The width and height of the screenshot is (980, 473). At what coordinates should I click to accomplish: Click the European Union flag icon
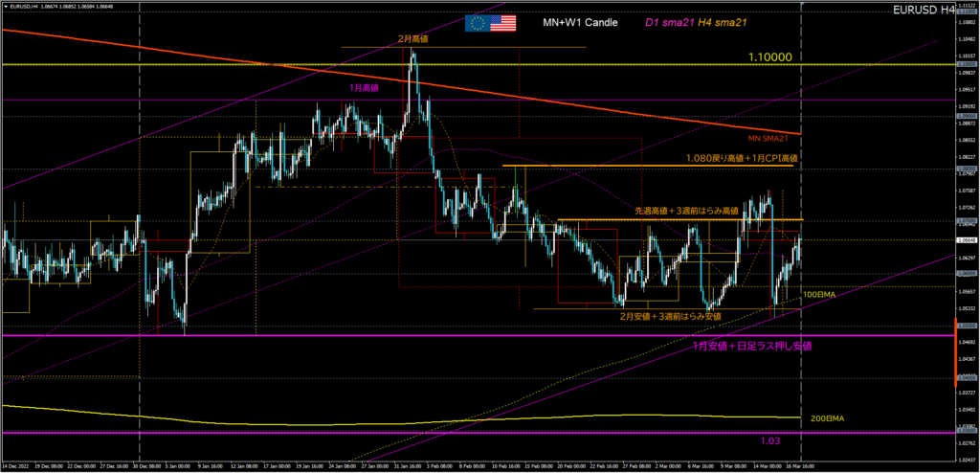pos(478,23)
